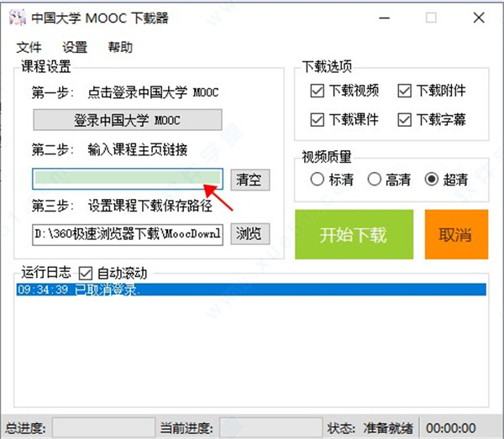Click the empty run log list area
Screen dimensions: 504x439
[251, 351]
